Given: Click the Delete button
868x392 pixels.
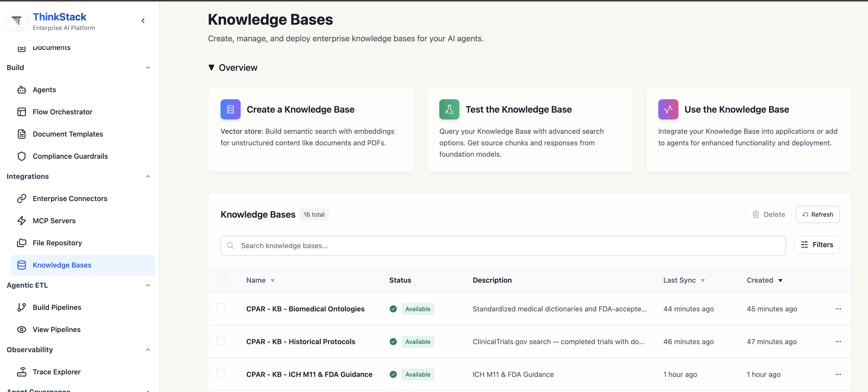Looking at the screenshot, I should pos(768,215).
